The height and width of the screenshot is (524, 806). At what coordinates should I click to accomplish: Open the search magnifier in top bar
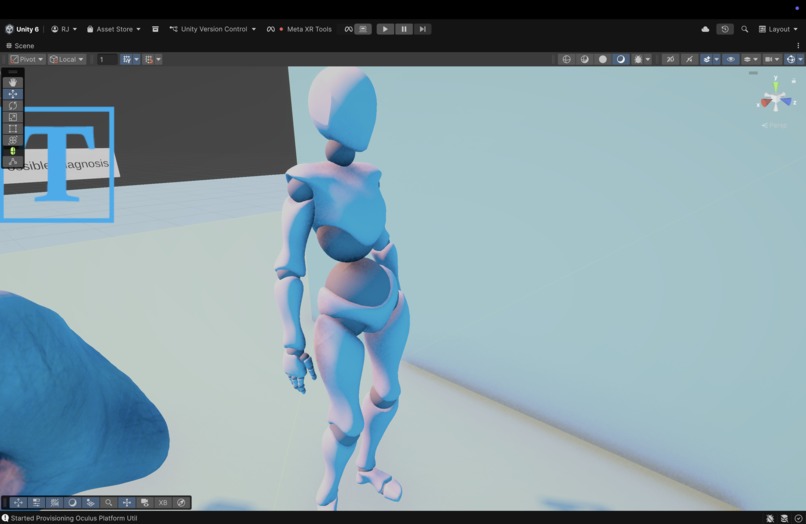[x=744, y=29]
